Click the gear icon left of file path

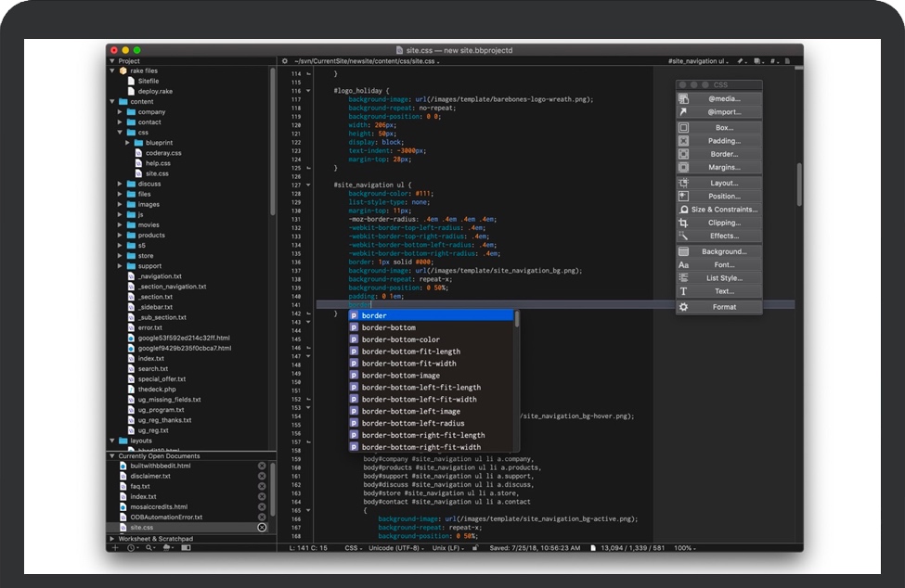pos(285,61)
